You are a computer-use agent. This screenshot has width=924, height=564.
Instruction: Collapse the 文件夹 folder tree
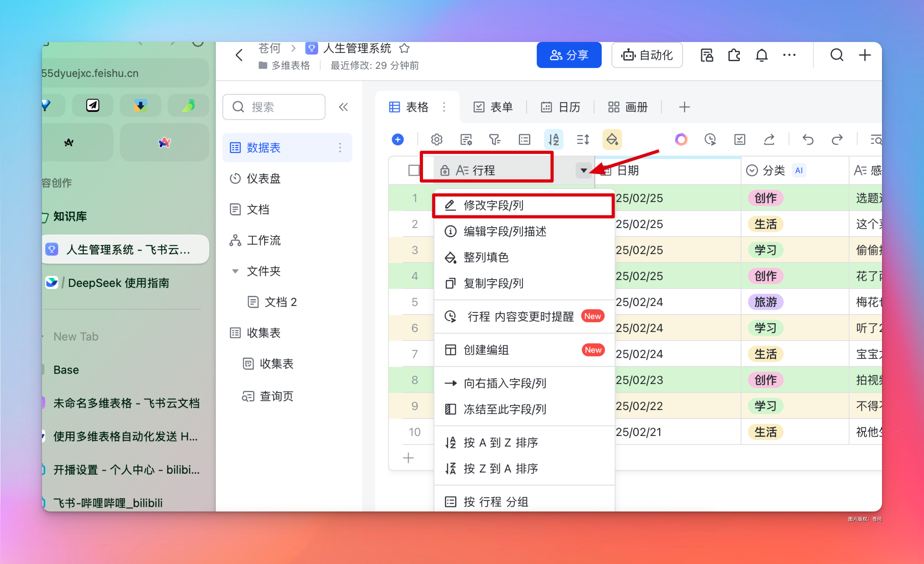click(235, 271)
